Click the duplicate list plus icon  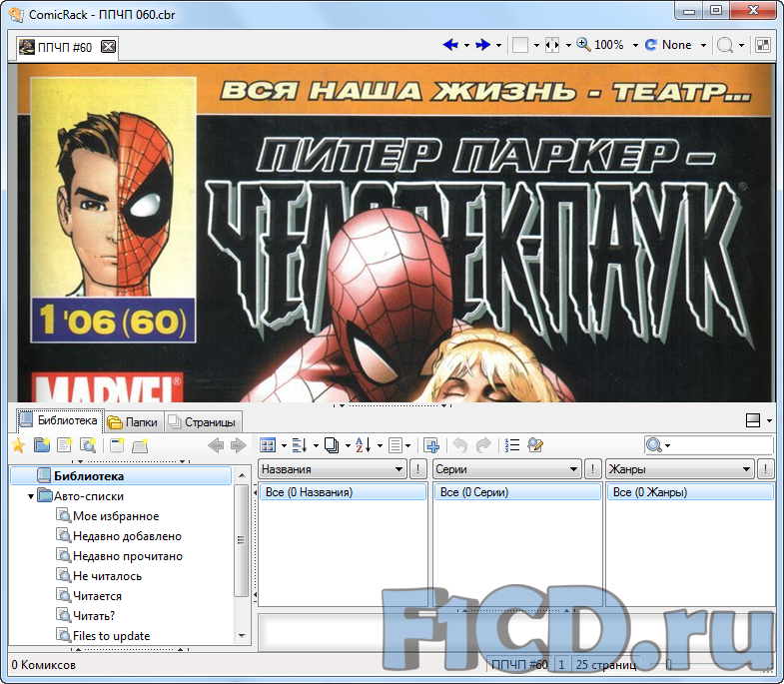(x=431, y=445)
